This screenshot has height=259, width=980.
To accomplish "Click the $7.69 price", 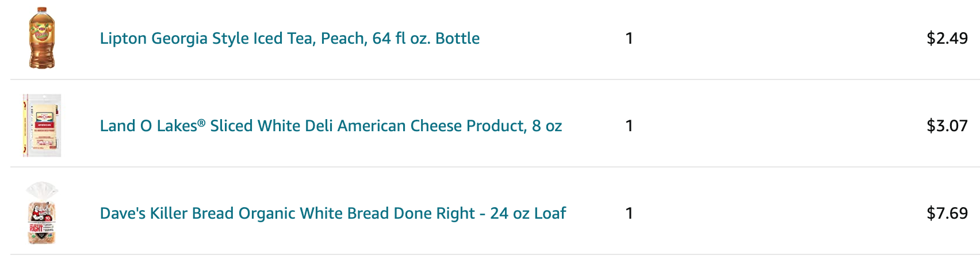I will pyautogui.click(x=947, y=213).
